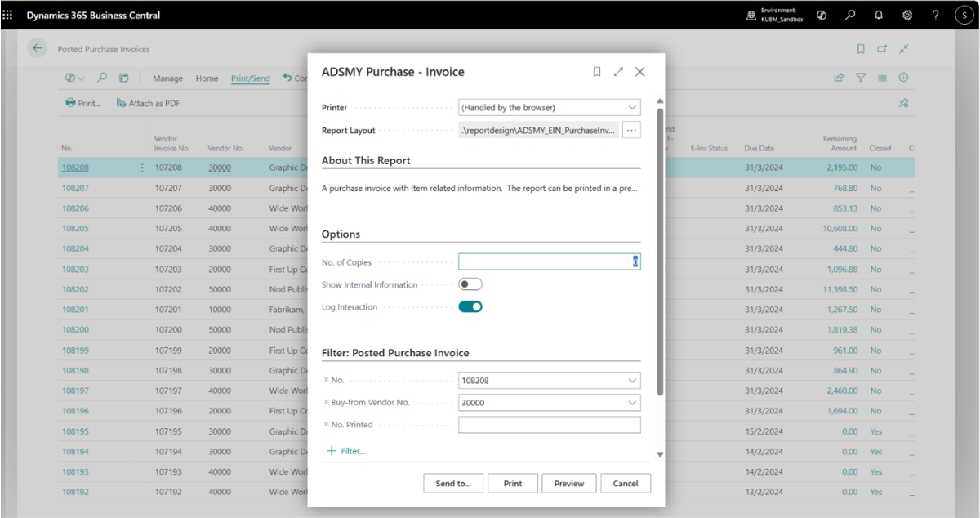Click the E-Inv Status column header
Screen dimensions: 980x518
[709, 149]
